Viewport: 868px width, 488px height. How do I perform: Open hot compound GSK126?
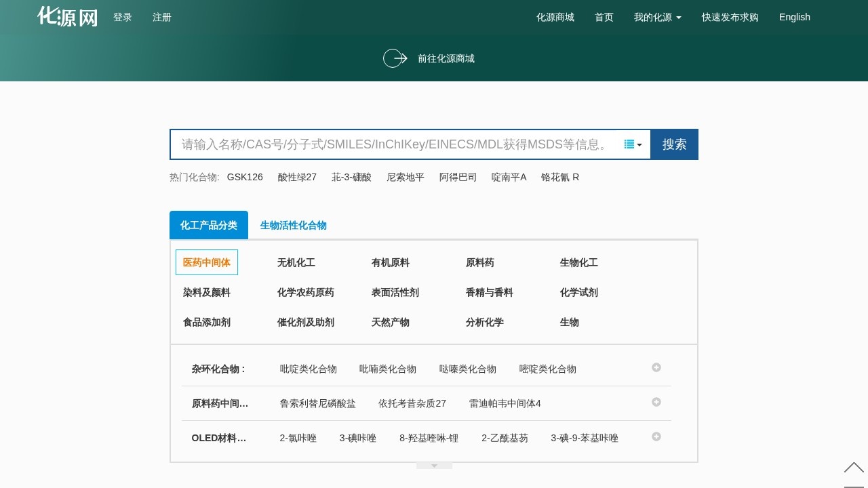pyautogui.click(x=245, y=177)
